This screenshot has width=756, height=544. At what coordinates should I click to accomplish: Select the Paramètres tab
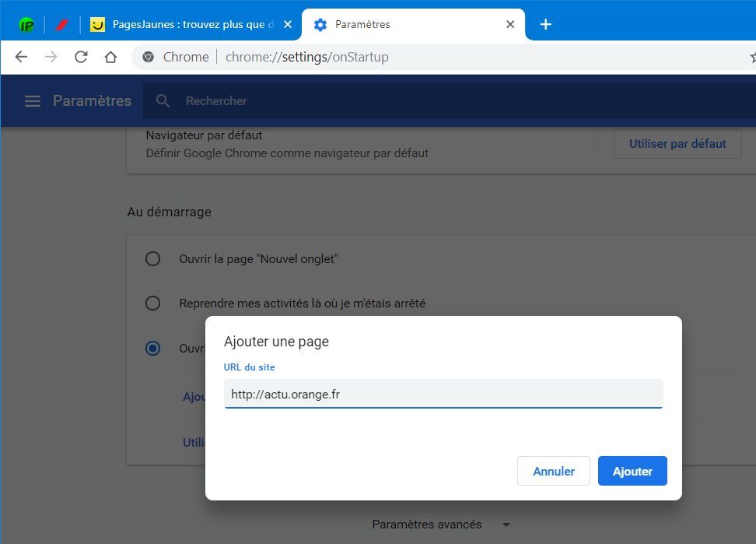(404, 25)
